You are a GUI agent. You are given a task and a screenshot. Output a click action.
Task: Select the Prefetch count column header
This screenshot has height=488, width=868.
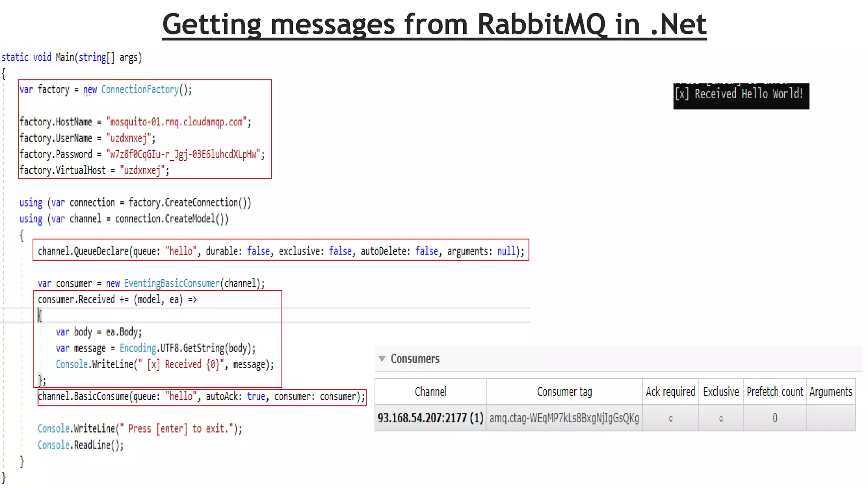pos(775,392)
